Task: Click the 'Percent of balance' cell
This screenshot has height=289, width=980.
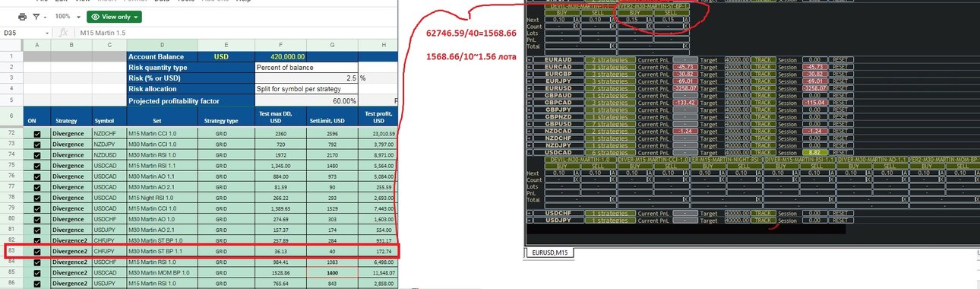Action: 306,67
